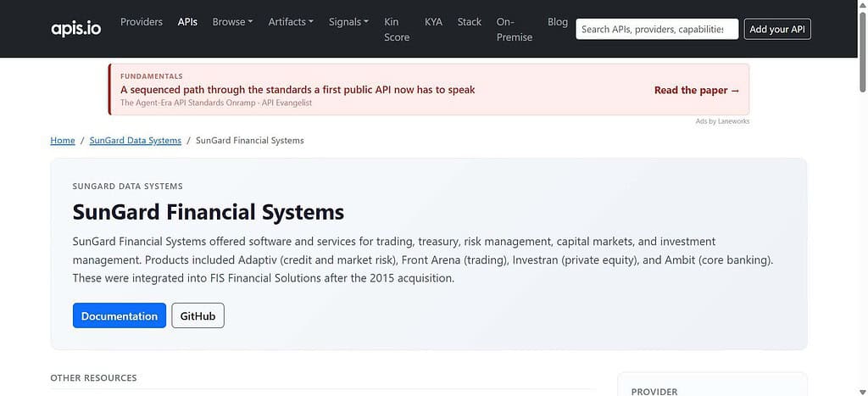Screen dimensions: 868x396
Task: Open the sequenced path ad headline
Action: pyautogui.click(x=298, y=90)
